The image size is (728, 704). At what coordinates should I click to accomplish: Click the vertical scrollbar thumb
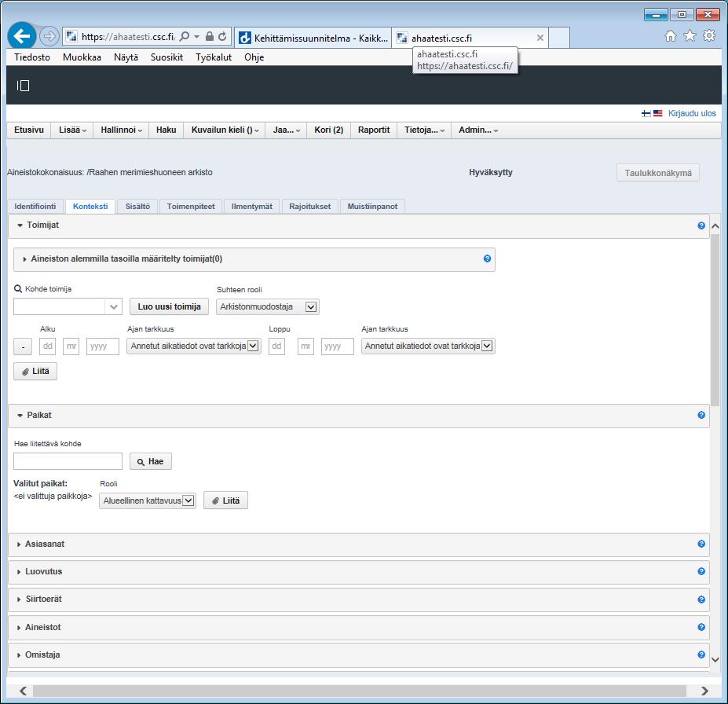(x=715, y=320)
